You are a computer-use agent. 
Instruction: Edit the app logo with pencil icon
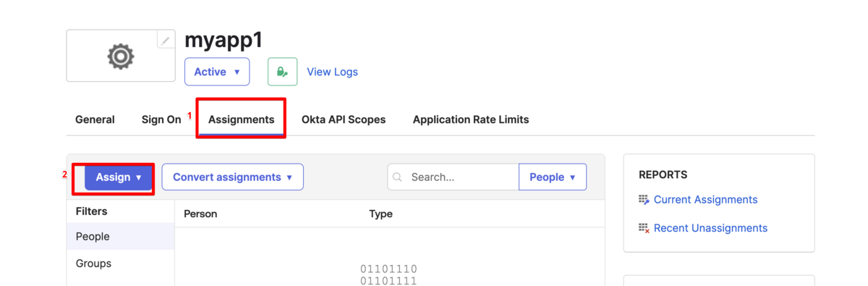click(166, 41)
